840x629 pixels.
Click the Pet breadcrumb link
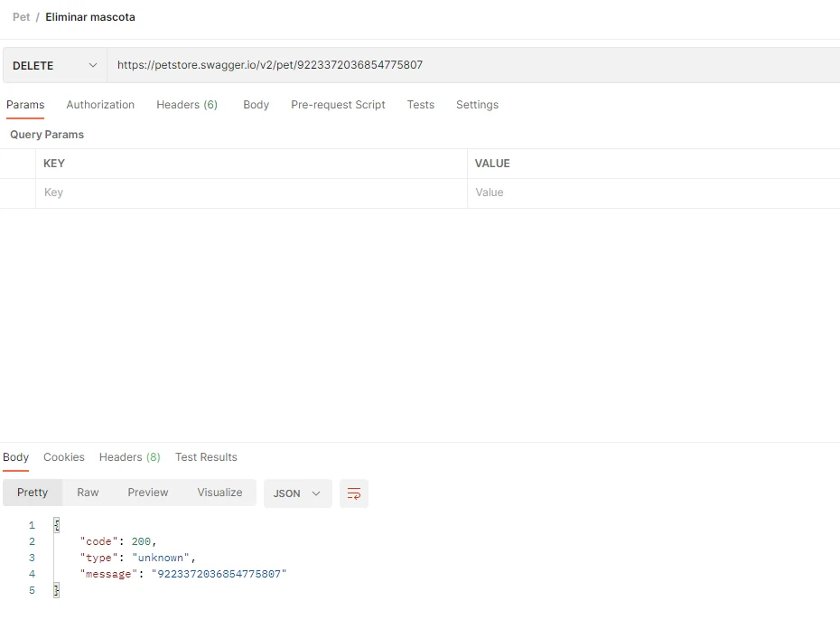click(x=22, y=17)
